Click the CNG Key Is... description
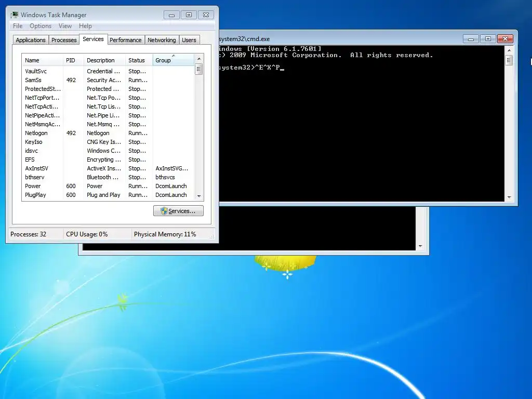This screenshot has width=532, height=399. tap(104, 142)
